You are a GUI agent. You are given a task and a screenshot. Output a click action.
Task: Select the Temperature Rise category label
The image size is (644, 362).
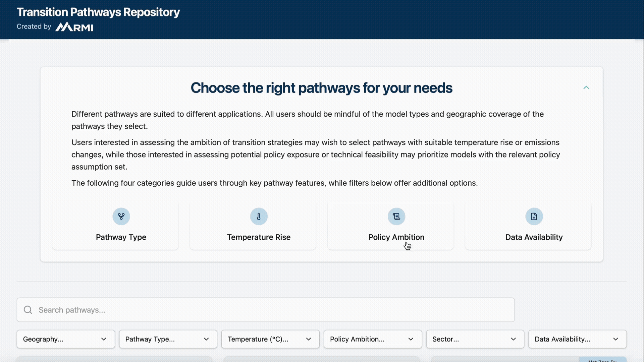click(x=259, y=237)
